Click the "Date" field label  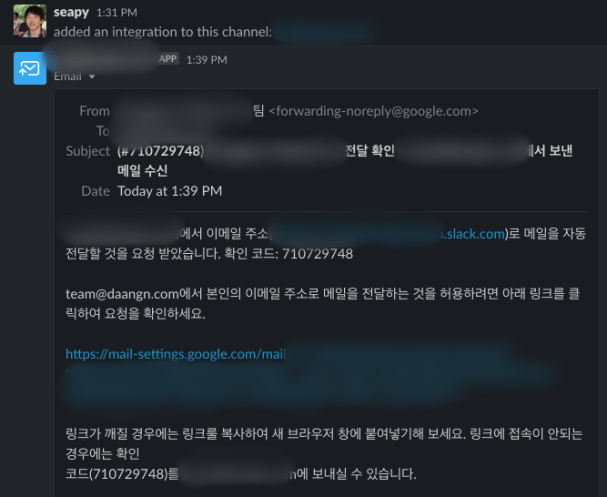tap(96, 191)
